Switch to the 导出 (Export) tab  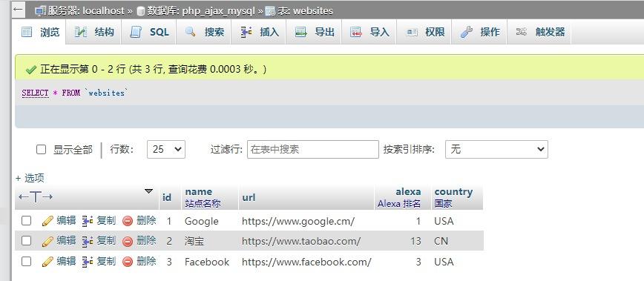coord(314,32)
